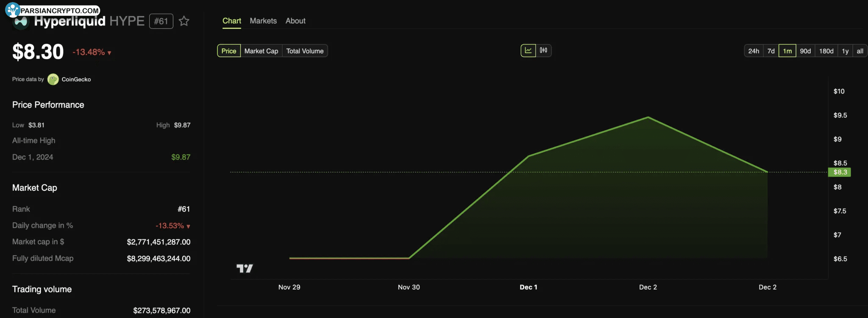Switch to line chart view icon

pyautogui.click(x=528, y=50)
